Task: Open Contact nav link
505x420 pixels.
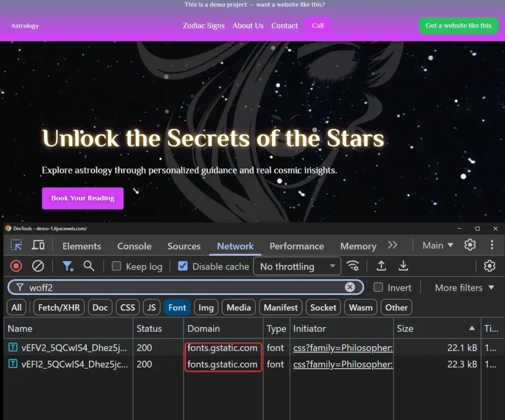Action: [x=285, y=26]
